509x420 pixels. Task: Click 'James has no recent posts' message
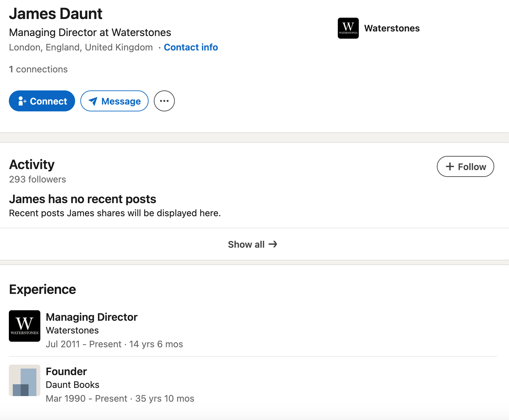[x=83, y=199]
